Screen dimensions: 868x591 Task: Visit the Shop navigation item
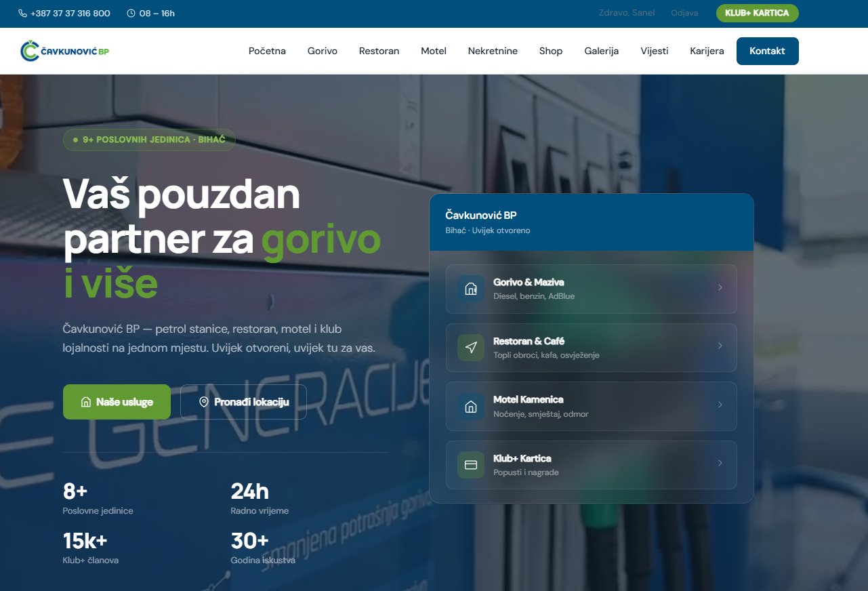pos(551,51)
